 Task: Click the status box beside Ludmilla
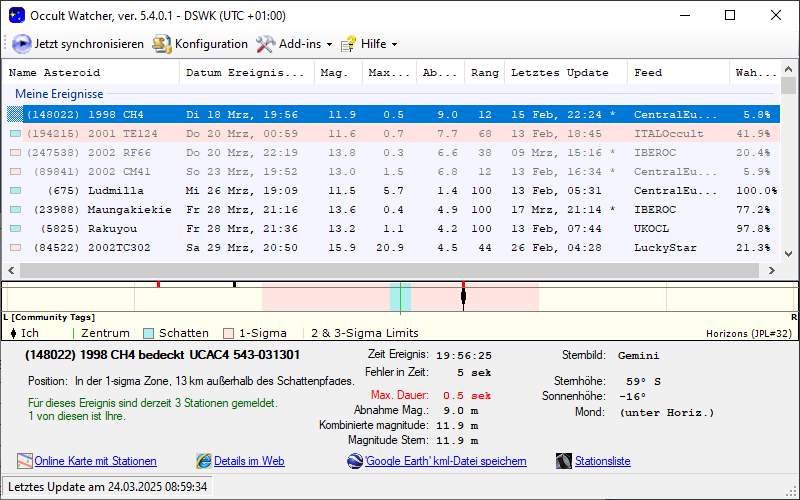click(15, 190)
